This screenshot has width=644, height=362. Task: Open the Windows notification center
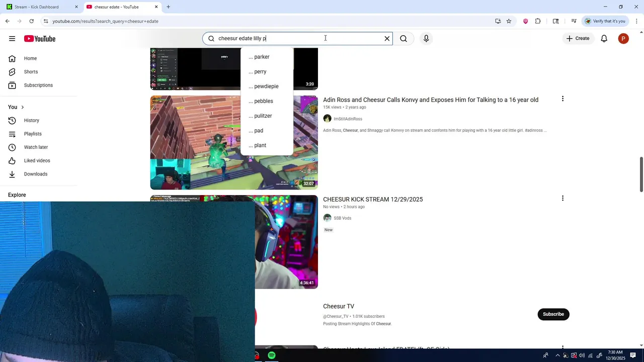(x=633, y=355)
